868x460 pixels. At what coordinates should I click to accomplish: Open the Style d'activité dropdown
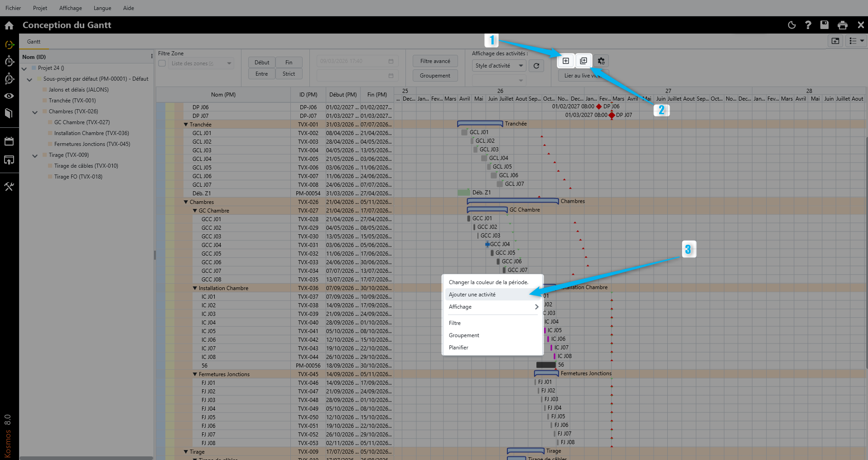pos(499,66)
